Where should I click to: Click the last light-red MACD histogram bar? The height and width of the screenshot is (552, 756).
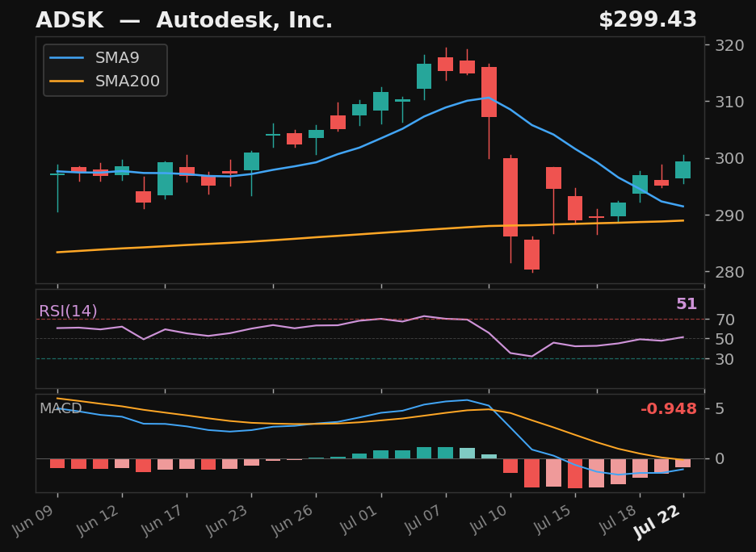[683, 463]
